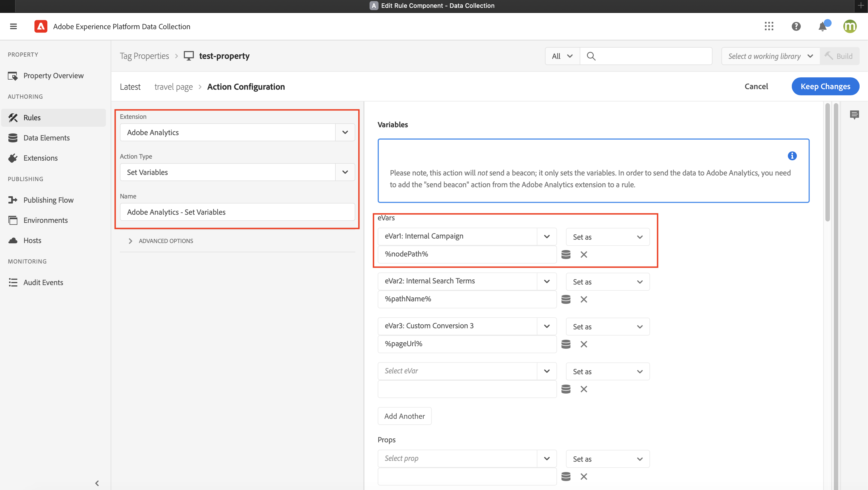Open Hosts in the sidebar
868x490 pixels.
coord(54,241)
